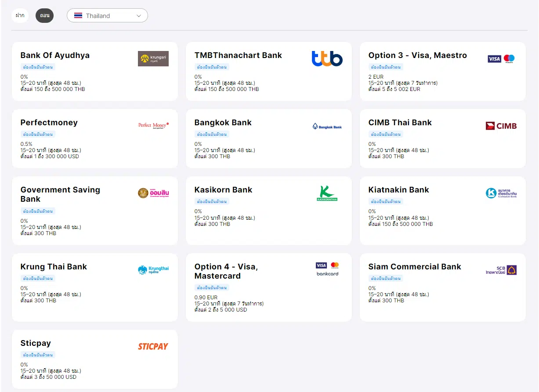This screenshot has width=539, height=392.
Task: Click the verification badge on Sticpay card
Action: pos(38,355)
